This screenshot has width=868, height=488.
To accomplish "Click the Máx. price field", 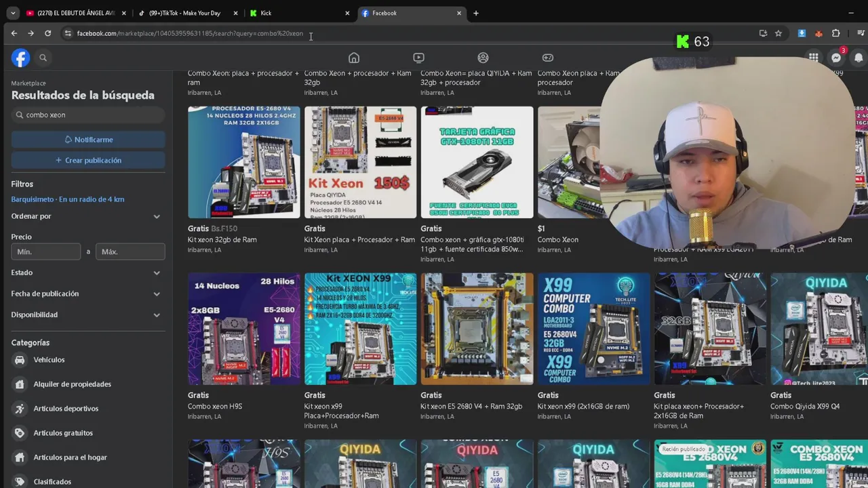I will click(130, 251).
